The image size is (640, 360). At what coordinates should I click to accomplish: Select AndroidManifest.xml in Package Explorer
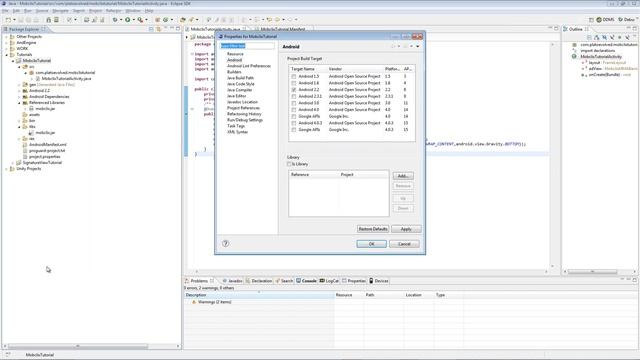pyautogui.click(x=48, y=144)
